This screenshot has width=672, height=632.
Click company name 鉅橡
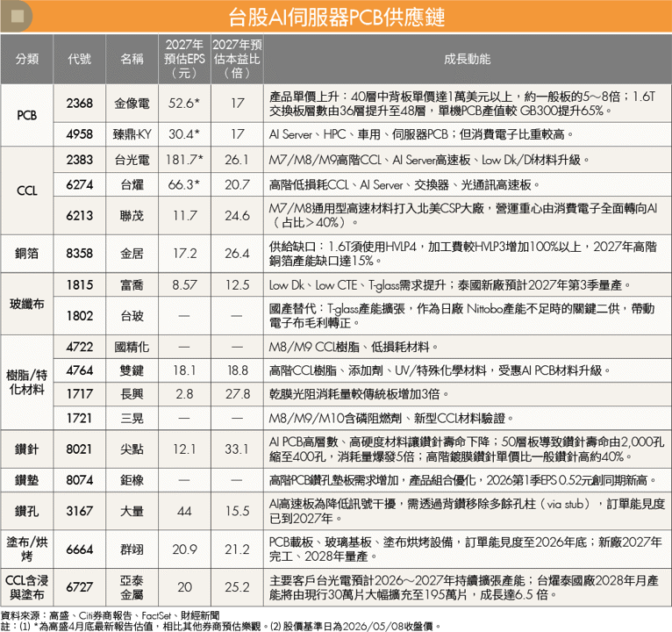click(132, 480)
